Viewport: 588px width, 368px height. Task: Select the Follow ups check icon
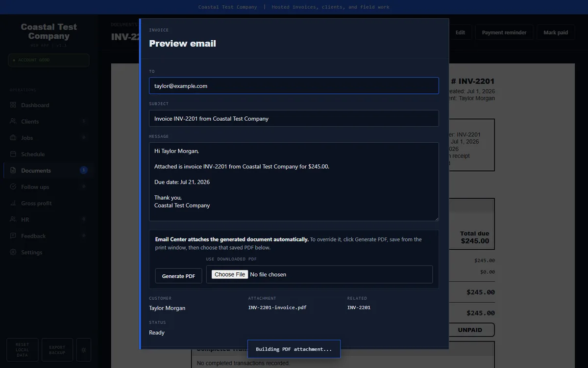click(x=13, y=187)
